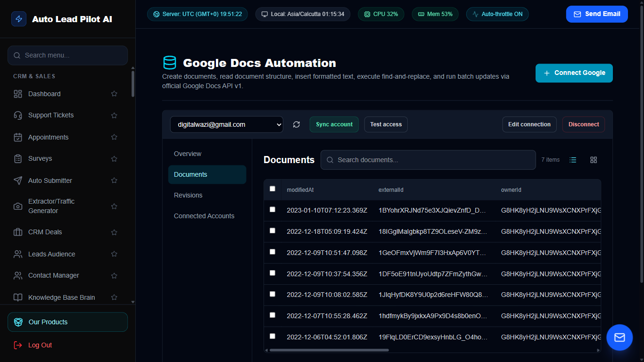Image resolution: width=644 pixels, height=362 pixels.
Task: Click the Mem 53% status pill
Action: tap(435, 14)
